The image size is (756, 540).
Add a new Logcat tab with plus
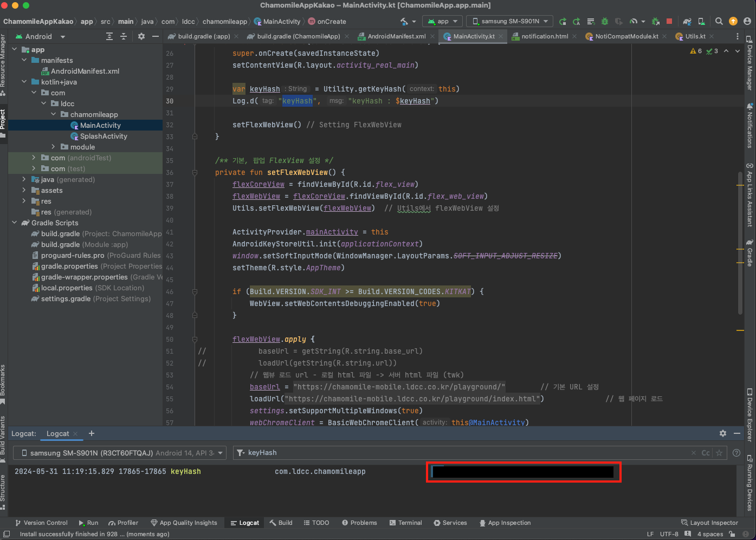(92, 433)
